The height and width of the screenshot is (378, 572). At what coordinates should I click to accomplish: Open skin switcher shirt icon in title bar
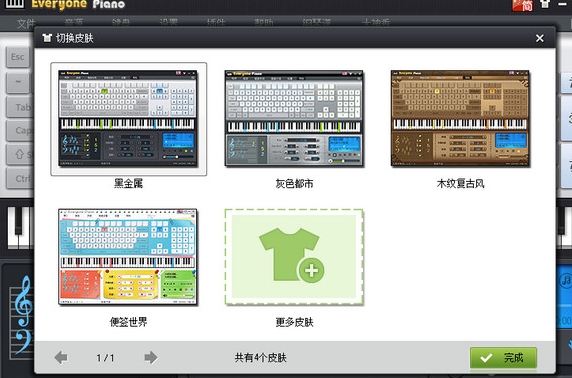[x=545, y=4]
